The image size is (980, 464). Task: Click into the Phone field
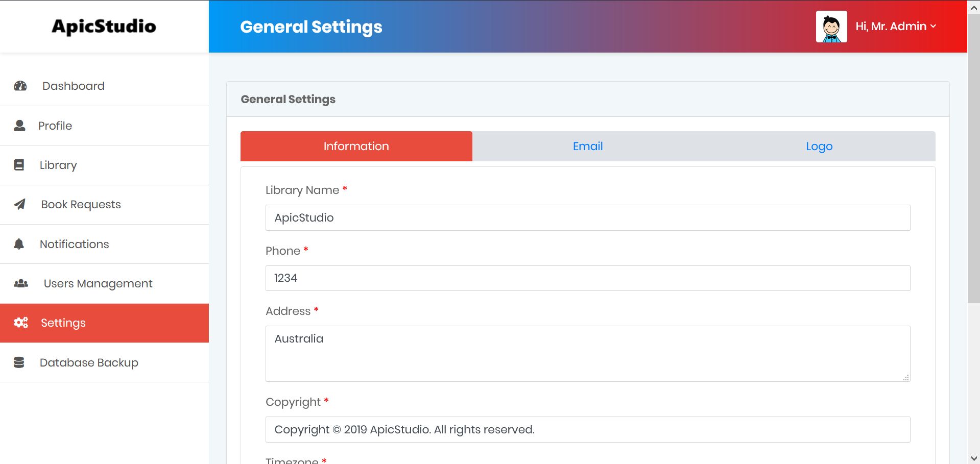pyautogui.click(x=587, y=278)
